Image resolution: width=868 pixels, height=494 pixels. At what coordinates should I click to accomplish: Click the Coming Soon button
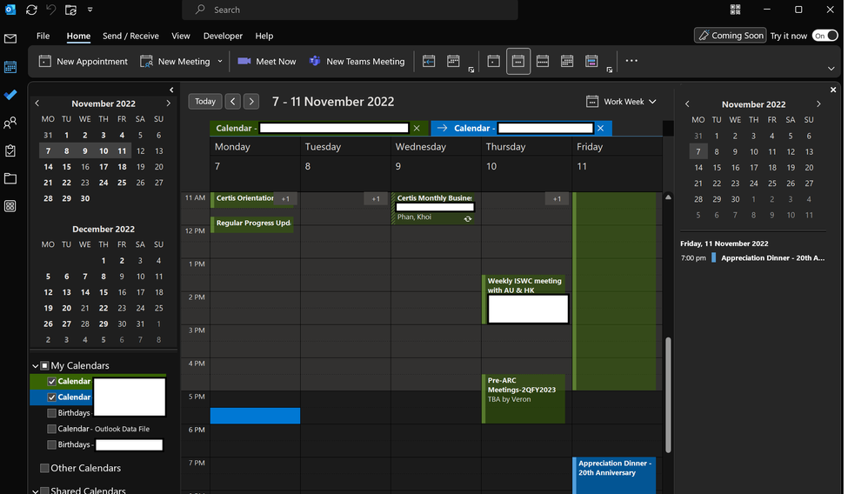point(731,36)
